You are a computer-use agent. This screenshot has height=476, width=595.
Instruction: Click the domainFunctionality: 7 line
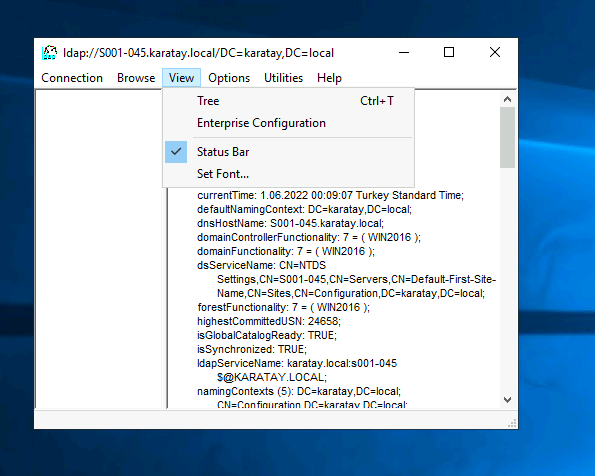pyautogui.click(x=286, y=251)
